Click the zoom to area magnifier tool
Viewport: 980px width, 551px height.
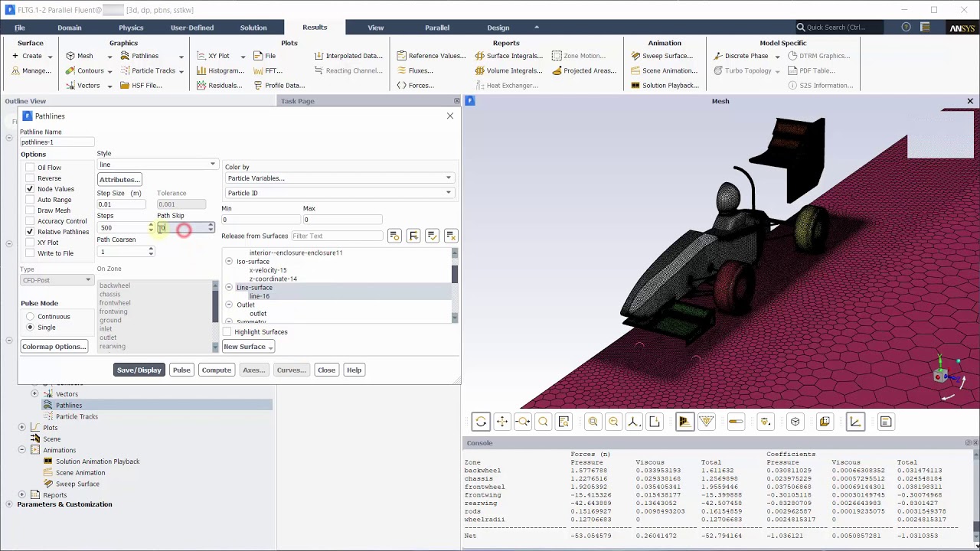[543, 422]
